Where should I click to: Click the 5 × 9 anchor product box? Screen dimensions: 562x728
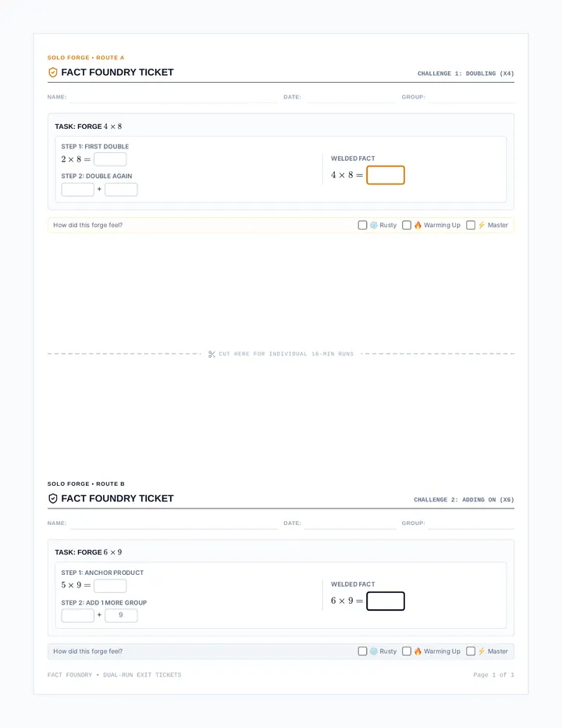pos(110,586)
